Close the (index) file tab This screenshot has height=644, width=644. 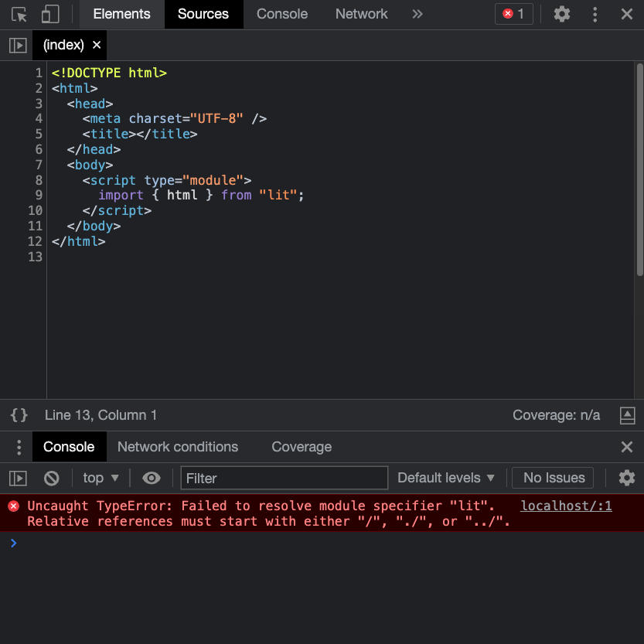tap(97, 44)
